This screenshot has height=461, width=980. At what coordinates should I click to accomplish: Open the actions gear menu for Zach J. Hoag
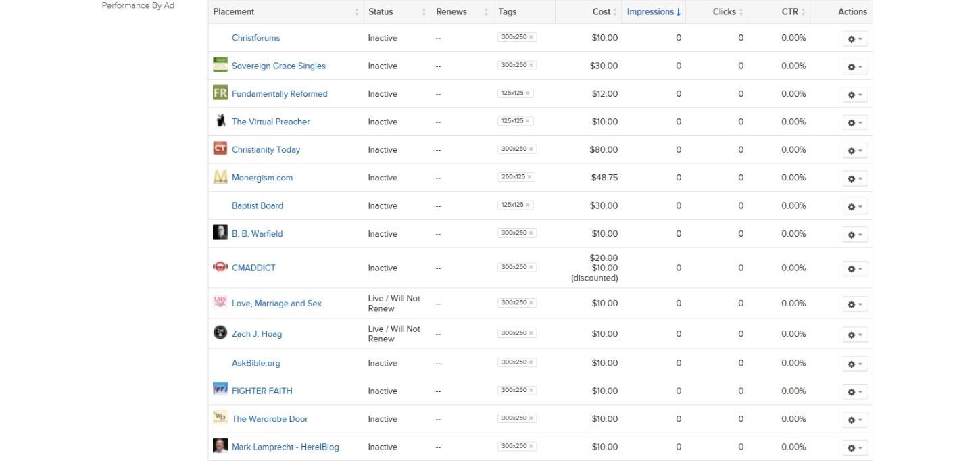click(855, 335)
